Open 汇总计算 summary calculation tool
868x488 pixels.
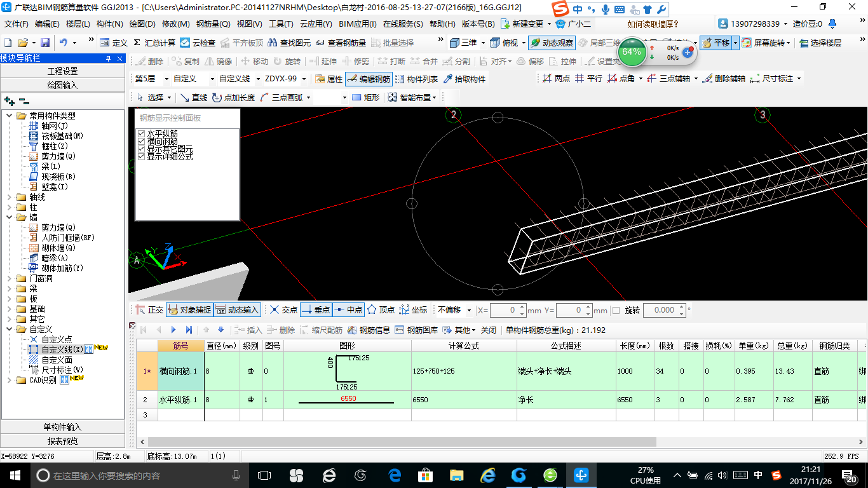coord(154,43)
